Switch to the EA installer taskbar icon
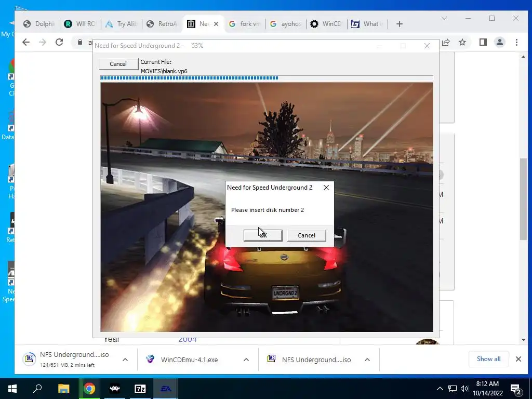The height and width of the screenshot is (399, 532). pyautogui.click(x=166, y=389)
